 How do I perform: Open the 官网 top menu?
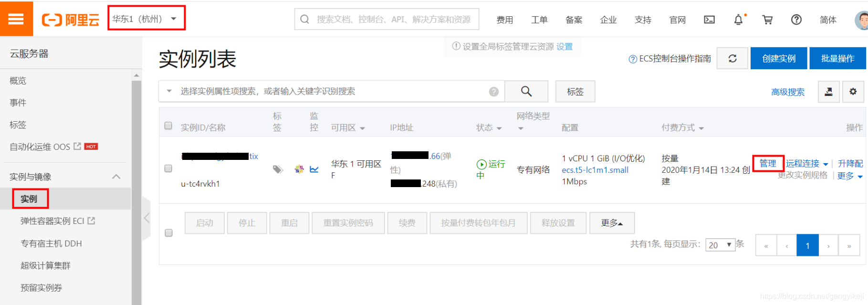point(678,20)
